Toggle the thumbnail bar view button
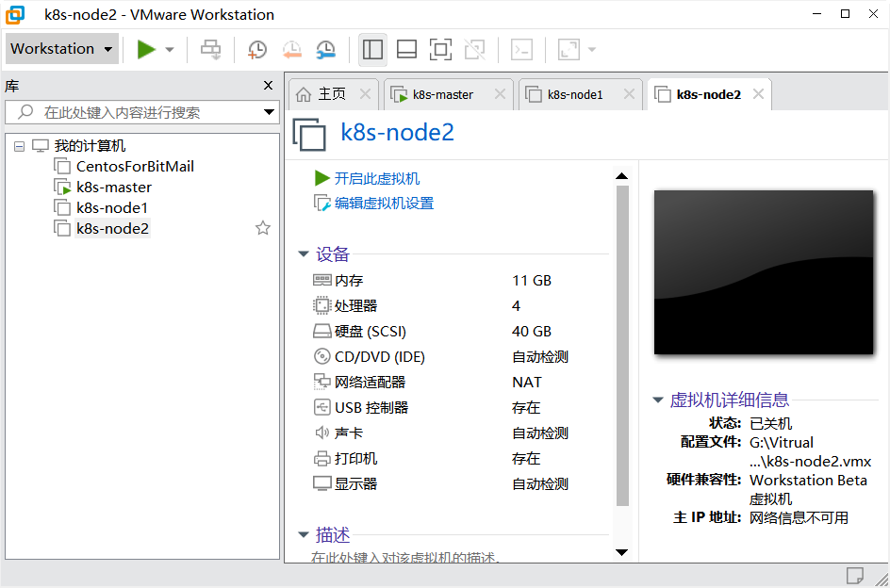The width and height of the screenshot is (890, 588). (x=406, y=49)
